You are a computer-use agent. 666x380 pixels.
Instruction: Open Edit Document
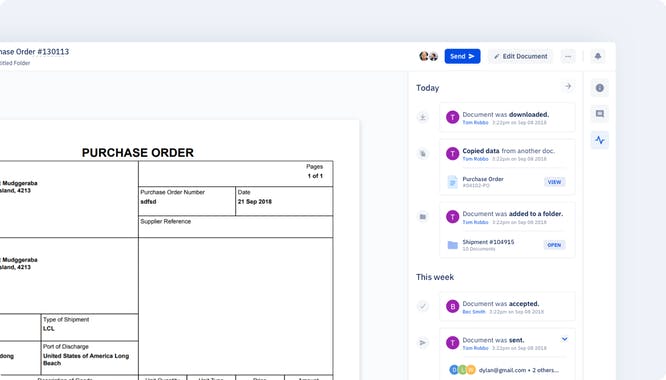[520, 56]
